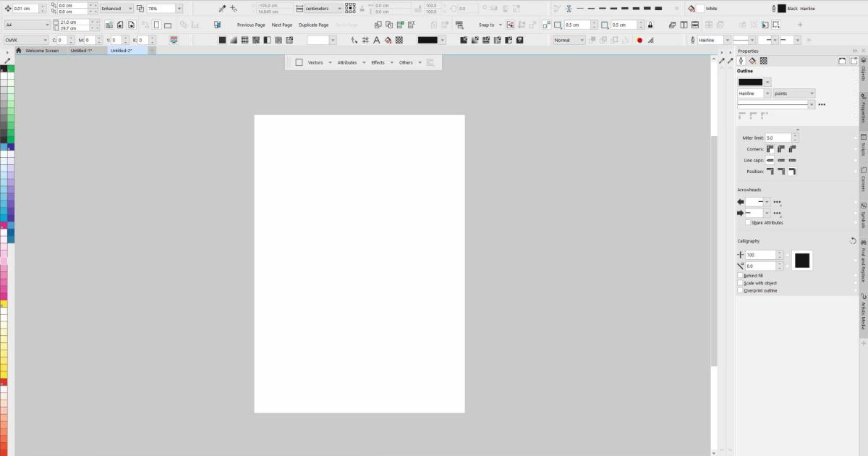Select the first outline position icon
Screen dimensions: 868x456
coord(770,172)
